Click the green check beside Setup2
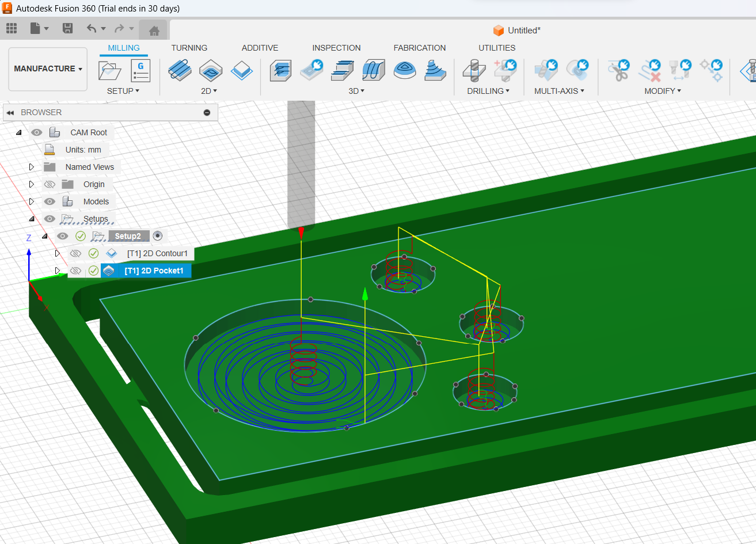Screen dimensions: 756x544 81,236
